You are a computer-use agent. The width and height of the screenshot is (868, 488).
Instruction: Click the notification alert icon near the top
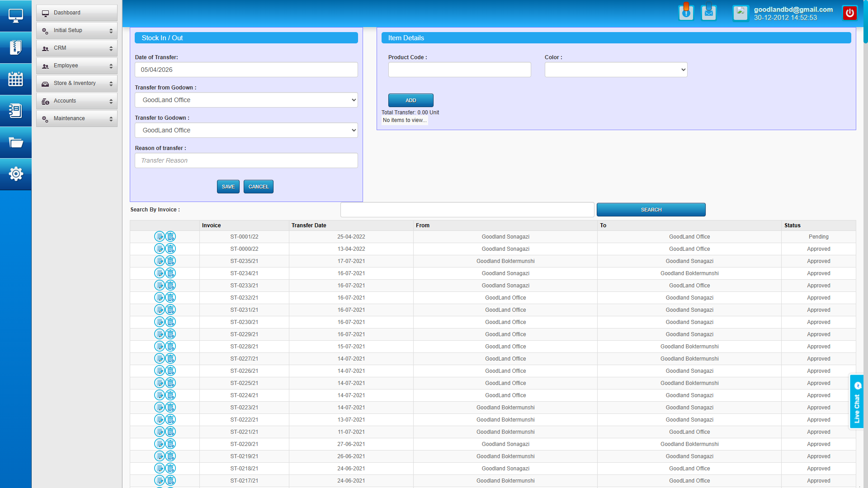(686, 12)
